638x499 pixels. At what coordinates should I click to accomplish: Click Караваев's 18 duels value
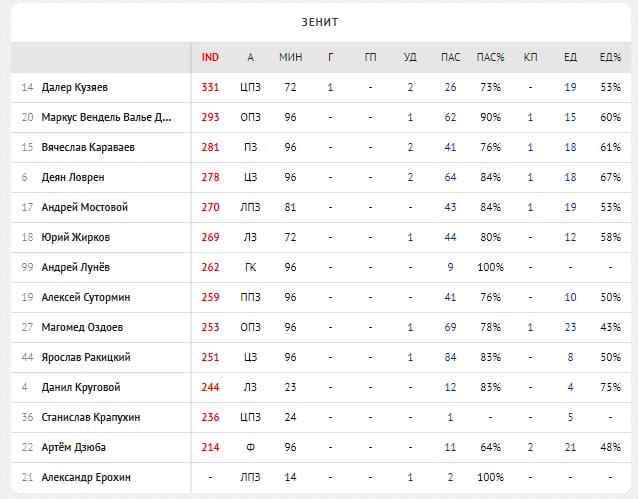point(570,147)
